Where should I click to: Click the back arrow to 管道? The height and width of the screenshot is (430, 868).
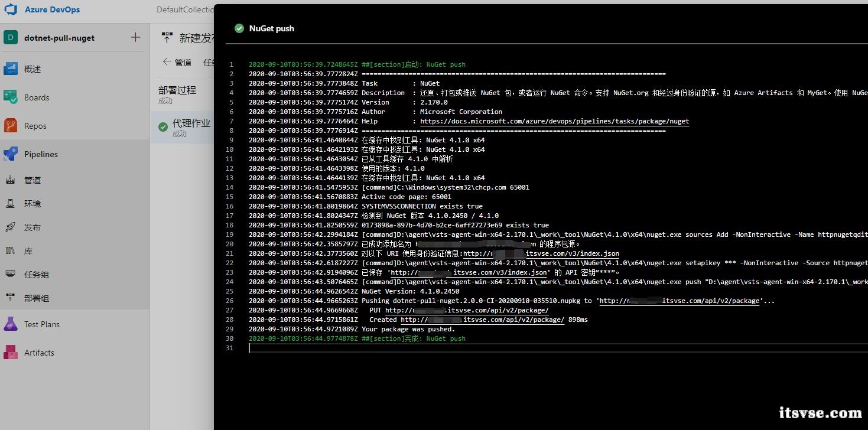167,62
